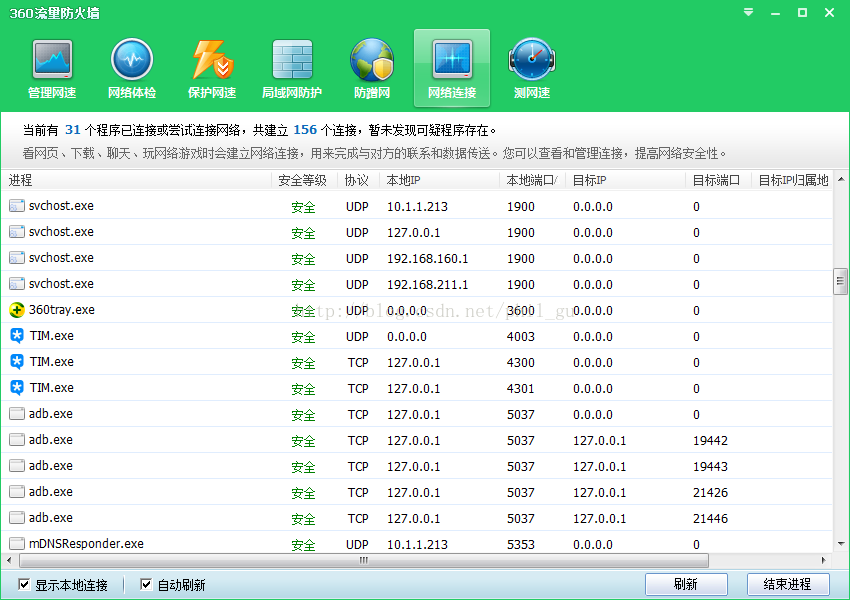
Task: Sort by 目标端口 column header
Action: click(718, 180)
